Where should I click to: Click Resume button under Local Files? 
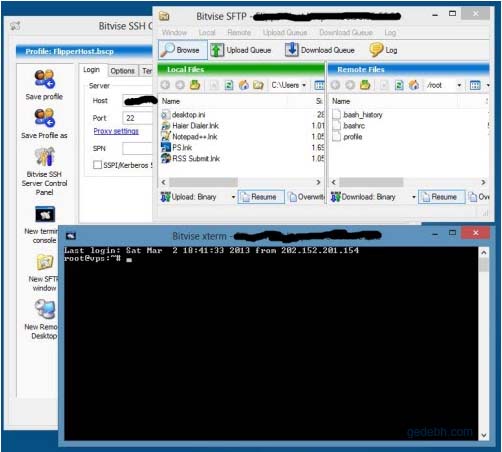261,197
